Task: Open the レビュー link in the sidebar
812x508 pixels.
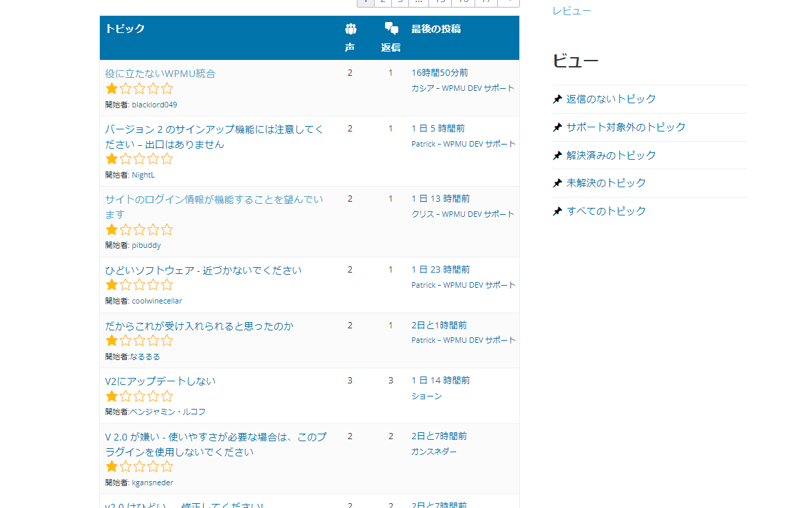Action: 572,11
